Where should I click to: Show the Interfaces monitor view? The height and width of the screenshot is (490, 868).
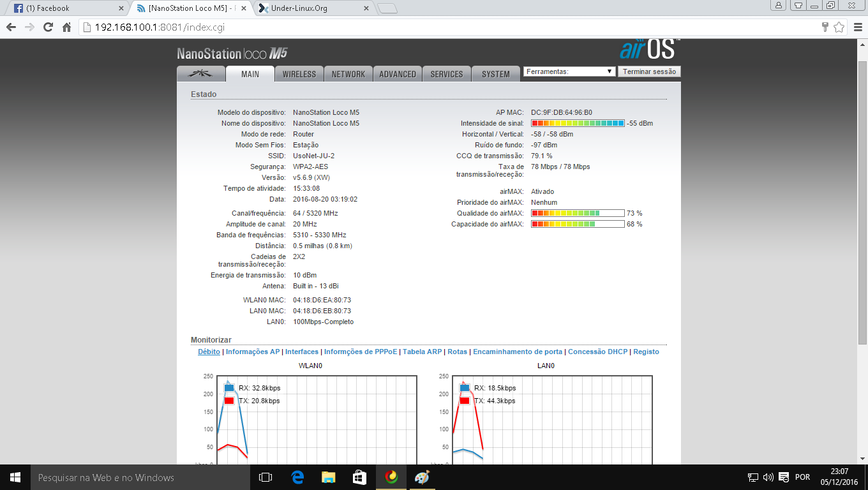[302, 352]
